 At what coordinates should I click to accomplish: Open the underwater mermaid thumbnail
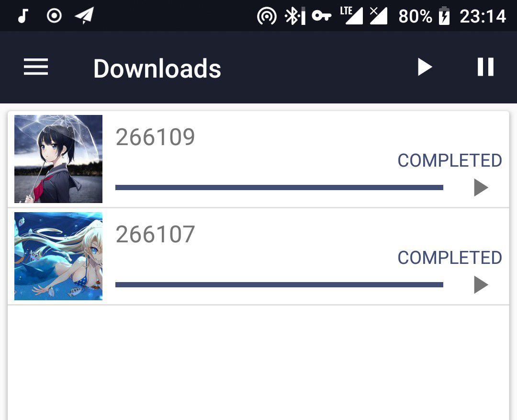pos(58,256)
